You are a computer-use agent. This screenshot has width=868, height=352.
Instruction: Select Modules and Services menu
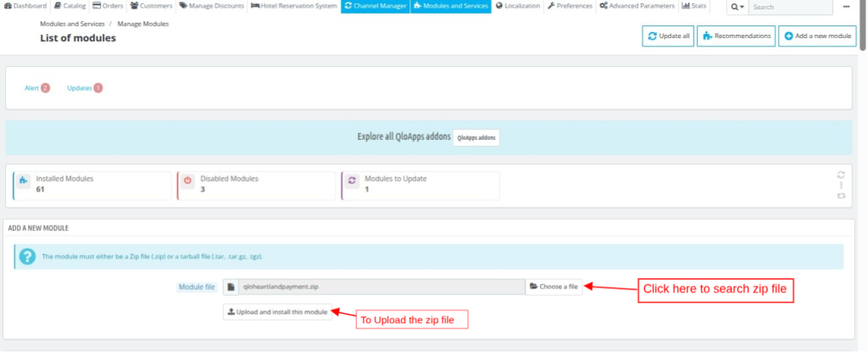(x=451, y=6)
